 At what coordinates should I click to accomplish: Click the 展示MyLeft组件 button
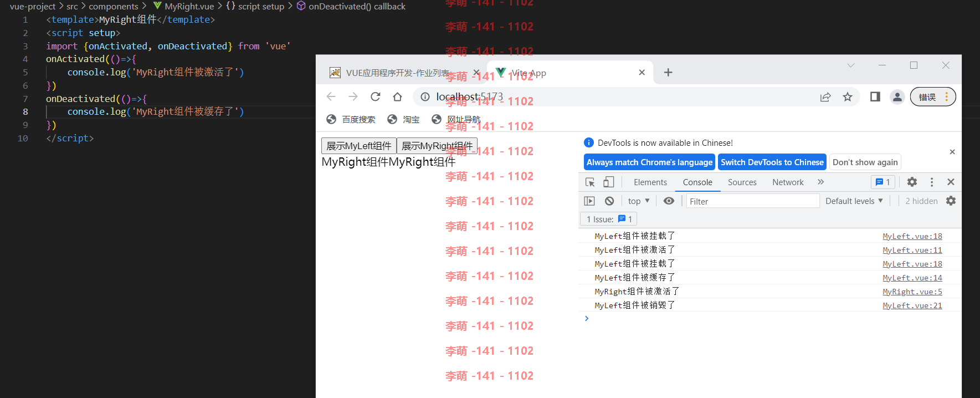359,146
